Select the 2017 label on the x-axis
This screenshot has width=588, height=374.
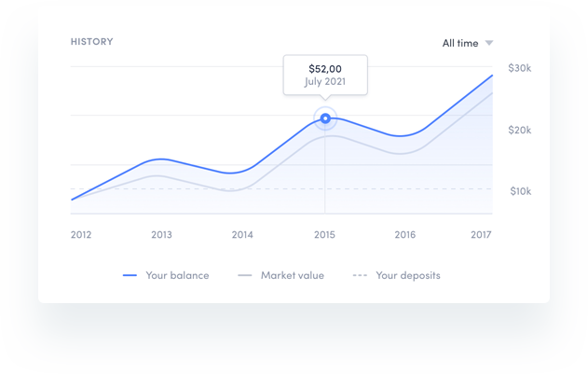(481, 235)
